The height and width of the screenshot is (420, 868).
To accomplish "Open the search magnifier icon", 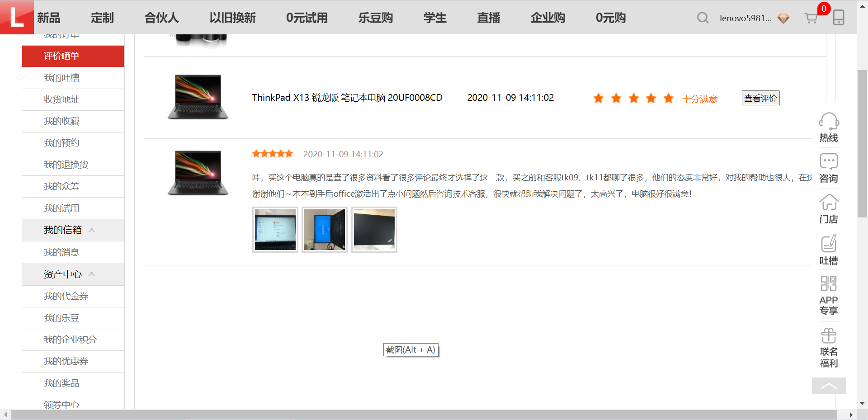I will (x=703, y=18).
